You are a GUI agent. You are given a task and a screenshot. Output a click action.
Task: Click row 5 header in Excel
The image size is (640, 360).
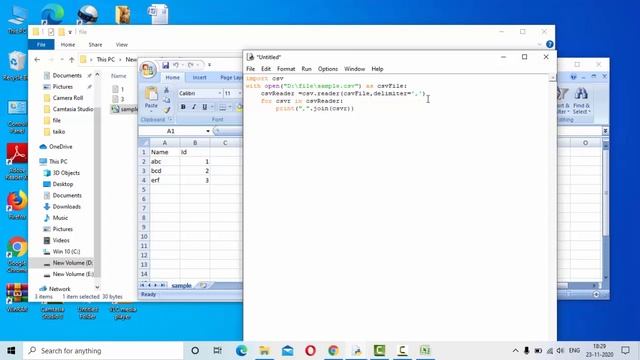point(144,190)
